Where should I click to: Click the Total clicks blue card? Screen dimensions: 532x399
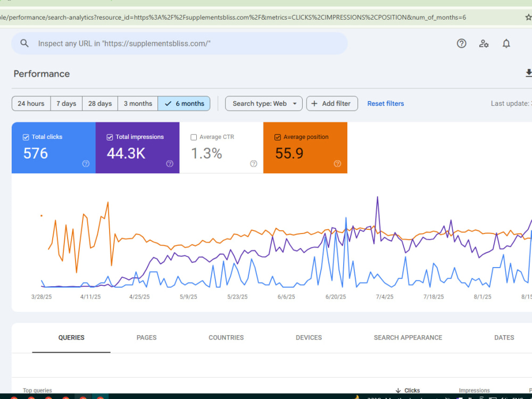click(54, 147)
